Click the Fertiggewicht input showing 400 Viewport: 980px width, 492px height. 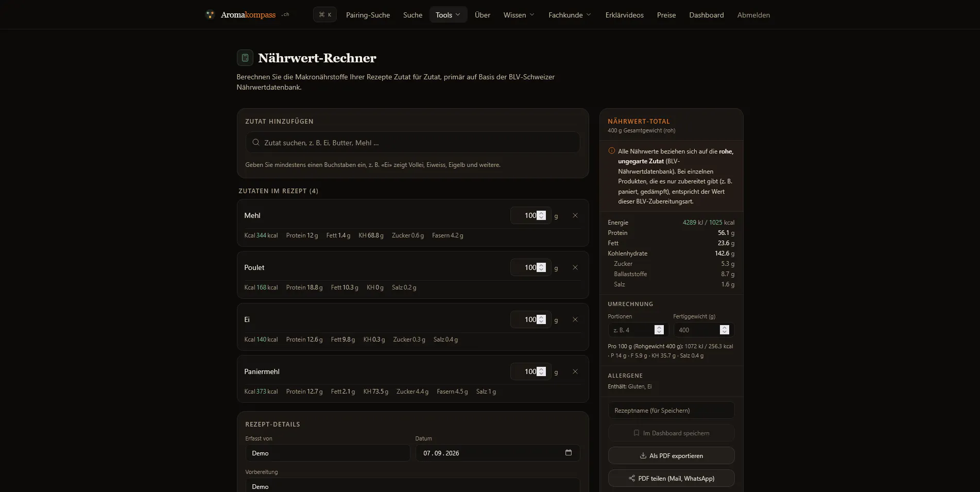(704, 330)
